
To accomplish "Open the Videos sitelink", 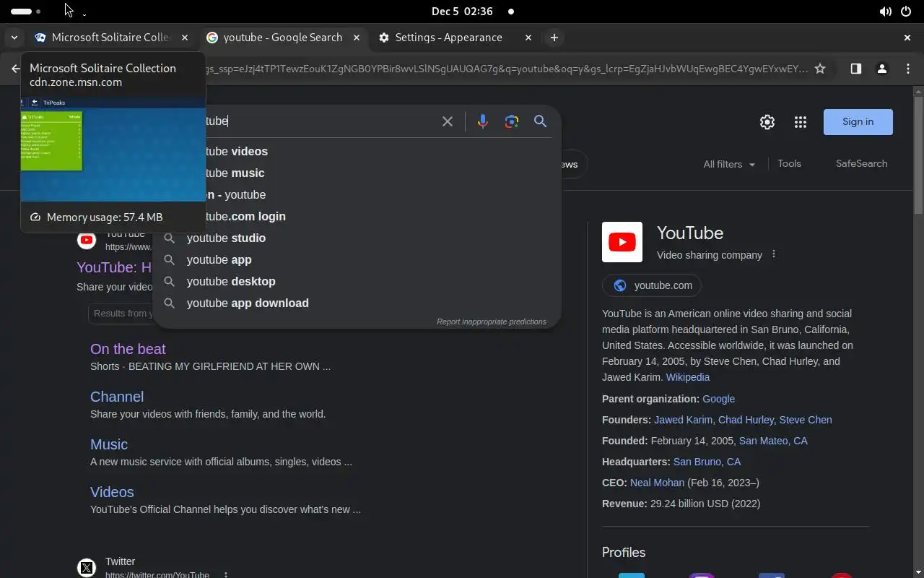I will click(112, 492).
